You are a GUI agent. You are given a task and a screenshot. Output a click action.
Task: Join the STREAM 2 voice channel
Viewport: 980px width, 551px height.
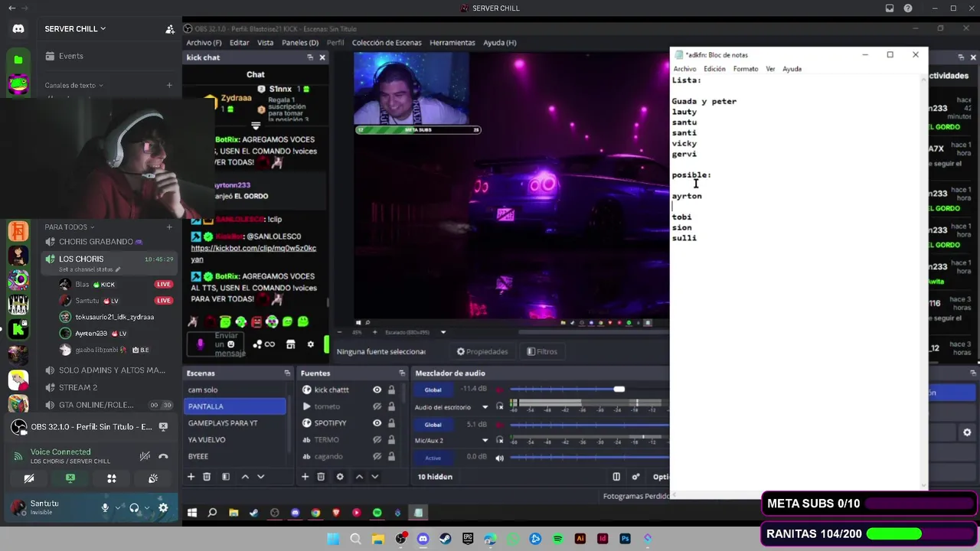pyautogui.click(x=107, y=388)
